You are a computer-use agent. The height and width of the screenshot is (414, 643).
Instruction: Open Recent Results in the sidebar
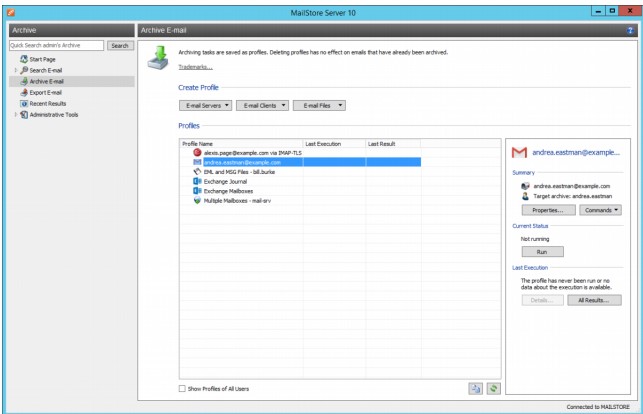coord(46,103)
